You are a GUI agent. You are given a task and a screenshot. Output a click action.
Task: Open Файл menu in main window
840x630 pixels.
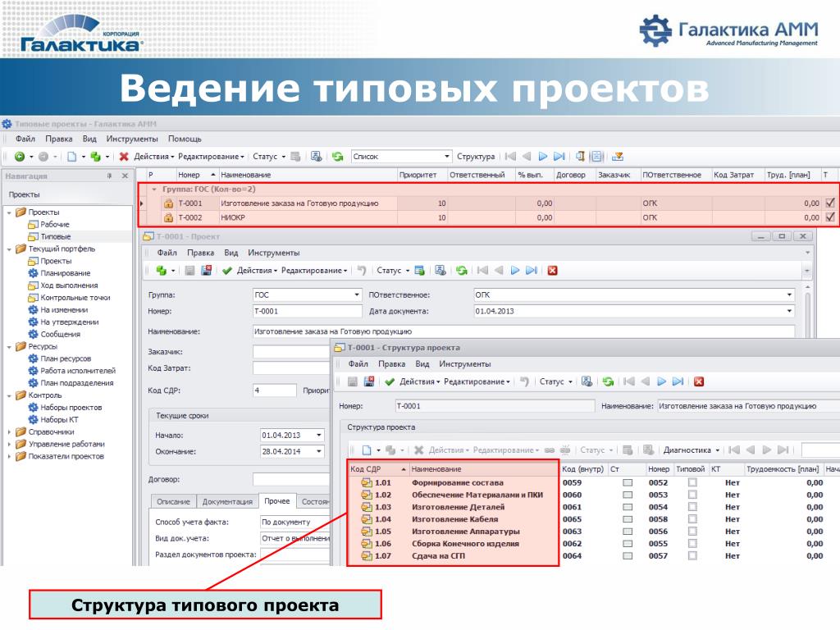pyautogui.click(x=25, y=139)
